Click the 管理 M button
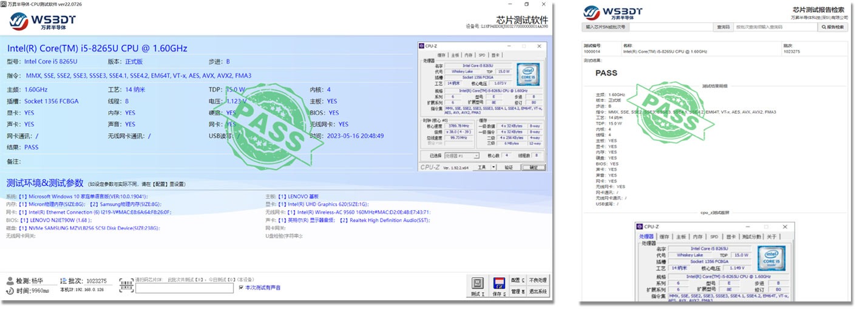The height and width of the screenshot is (310, 868). point(518,292)
